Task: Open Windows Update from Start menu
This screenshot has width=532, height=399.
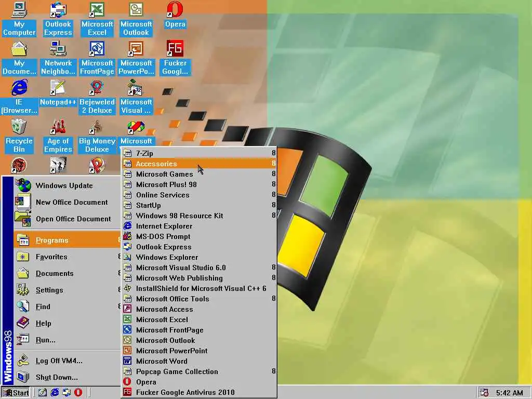Action: click(67, 185)
